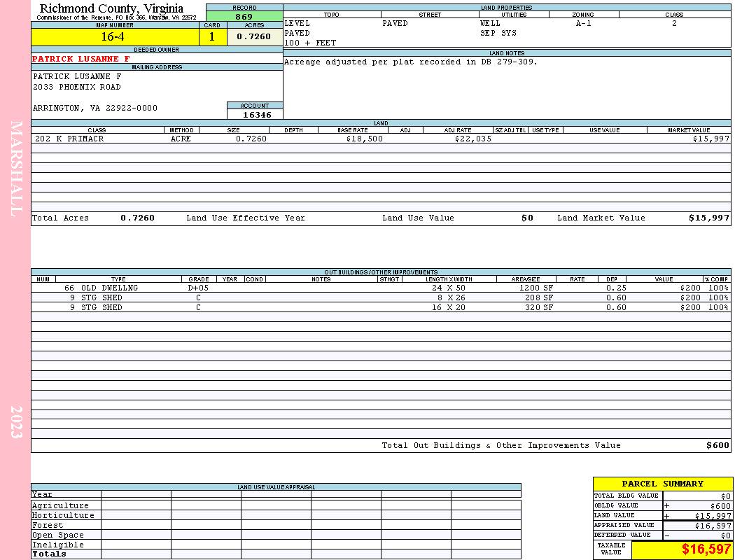Screen dimensions: 735x560
Task: Click the record number 869
Action: click(244, 16)
